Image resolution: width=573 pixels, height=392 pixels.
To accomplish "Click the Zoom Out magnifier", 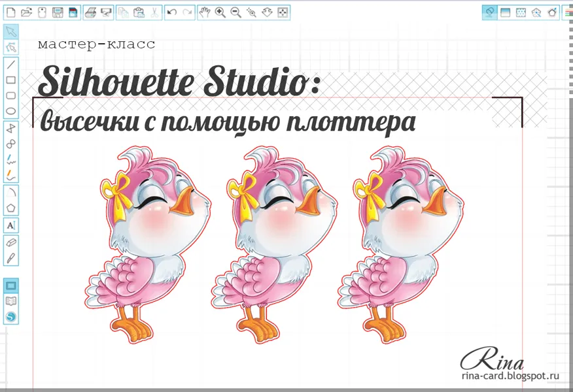I will (x=236, y=13).
